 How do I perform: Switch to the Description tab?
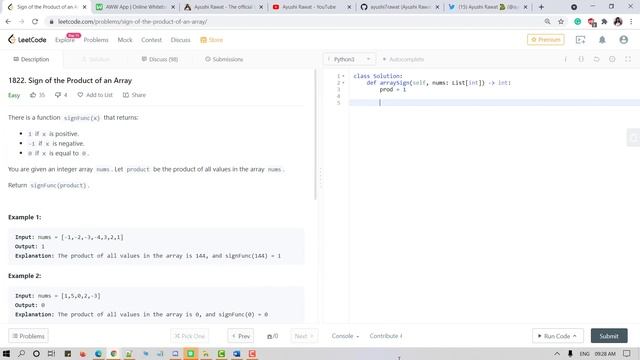pyautogui.click(x=31, y=59)
